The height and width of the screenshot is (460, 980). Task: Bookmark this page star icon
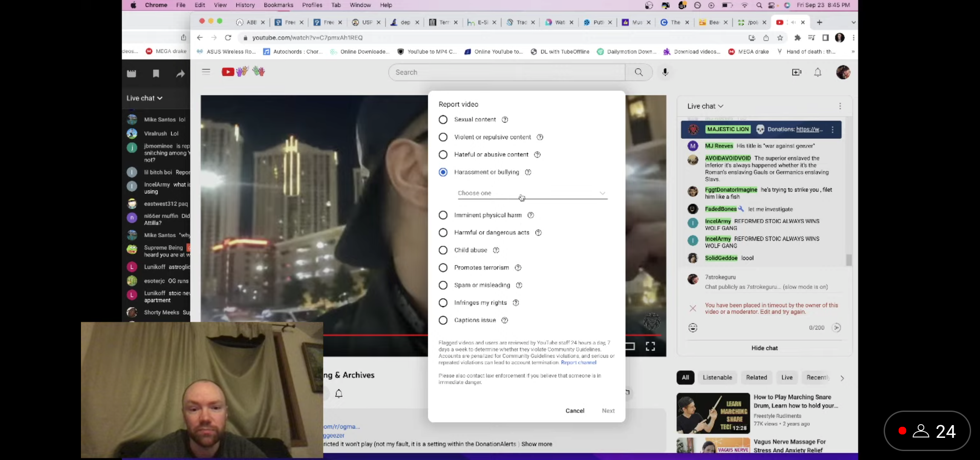point(780,37)
